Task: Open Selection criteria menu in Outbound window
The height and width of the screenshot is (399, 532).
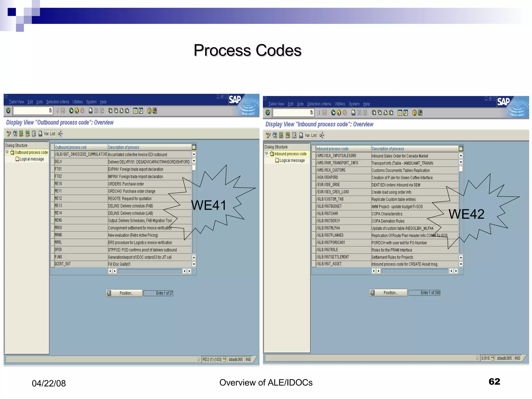Action: (58, 102)
